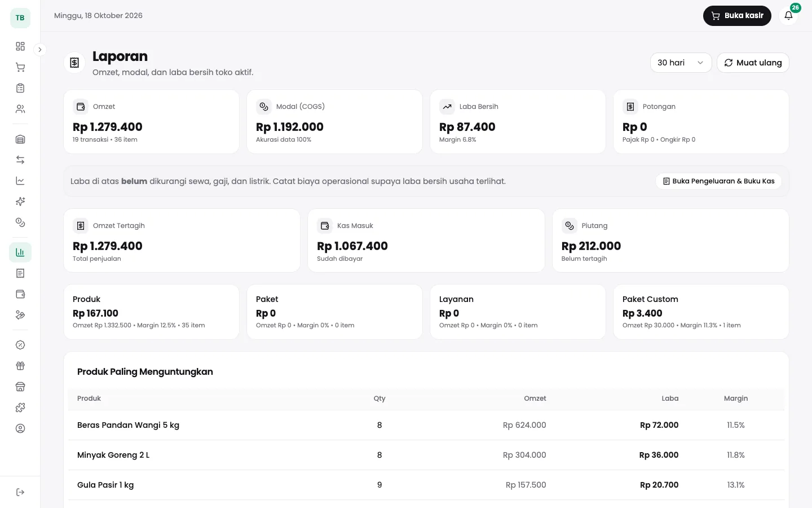Screen dimensions: 812x508
Task: Open the percent discount badge icon
Action: pos(20,345)
